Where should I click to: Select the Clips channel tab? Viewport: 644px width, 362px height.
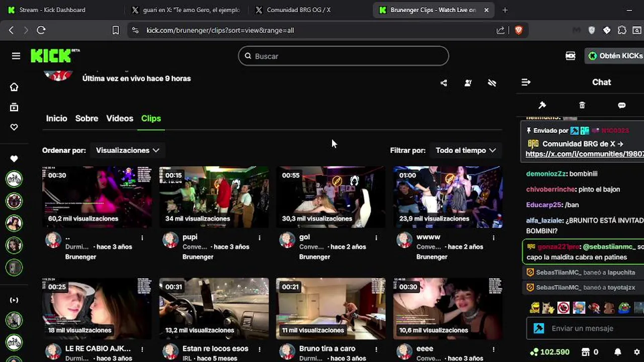[151, 119]
